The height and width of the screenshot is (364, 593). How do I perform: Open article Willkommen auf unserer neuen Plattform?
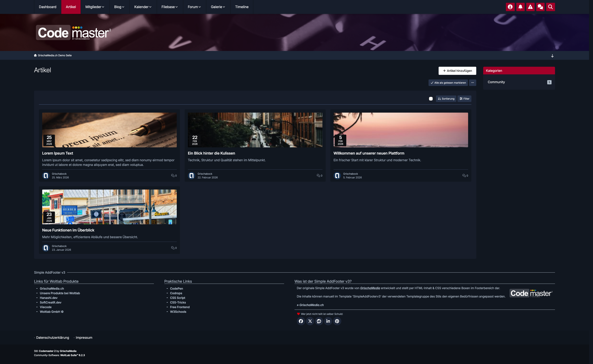coord(369,153)
